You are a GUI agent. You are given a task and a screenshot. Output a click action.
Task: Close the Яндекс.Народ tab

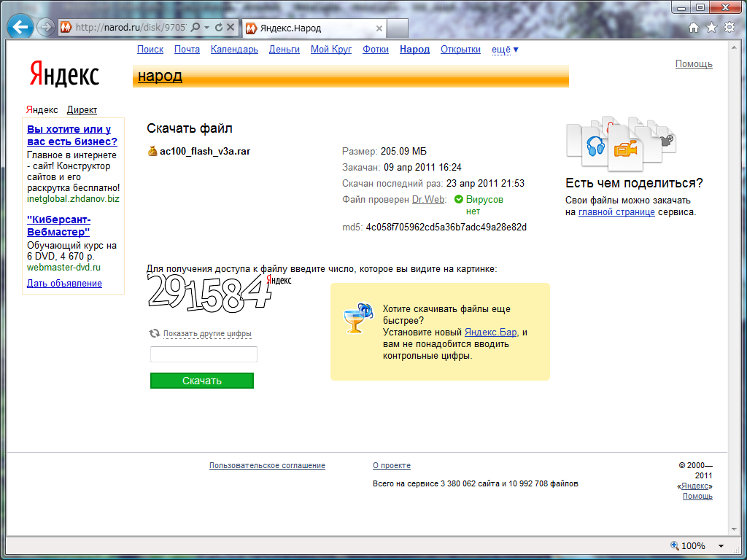coord(379,28)
